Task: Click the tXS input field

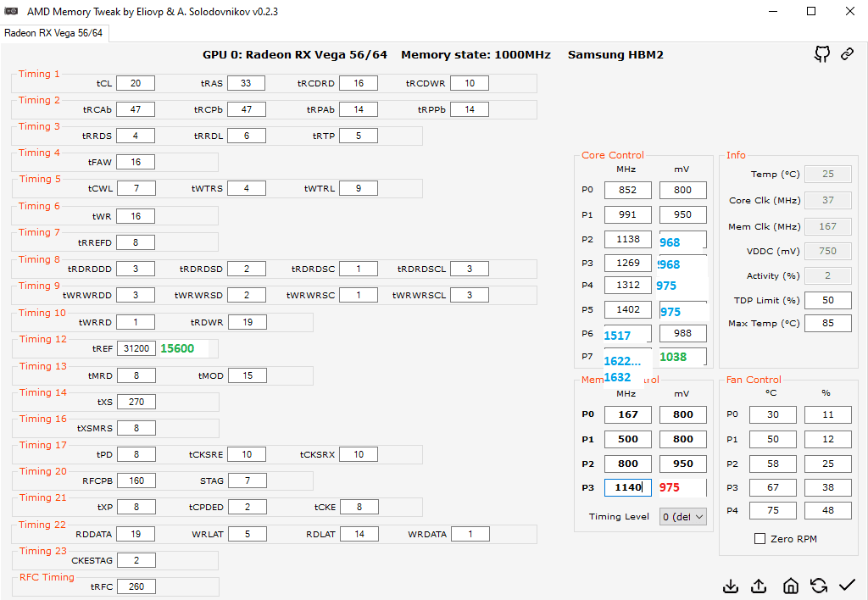Action: point(136,402)
